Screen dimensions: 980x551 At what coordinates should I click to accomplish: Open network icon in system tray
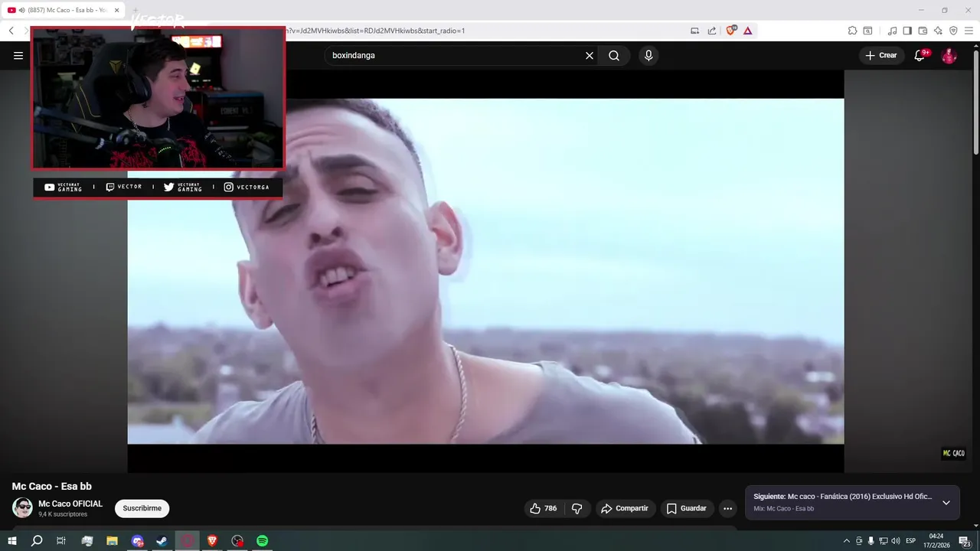click(884, 541)
